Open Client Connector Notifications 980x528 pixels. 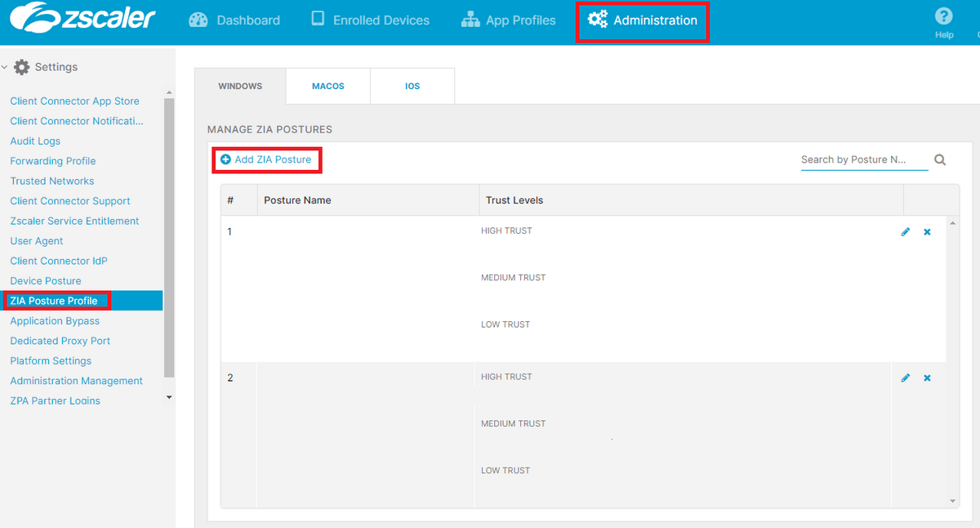pyautogui.click(x=76, y=121)
